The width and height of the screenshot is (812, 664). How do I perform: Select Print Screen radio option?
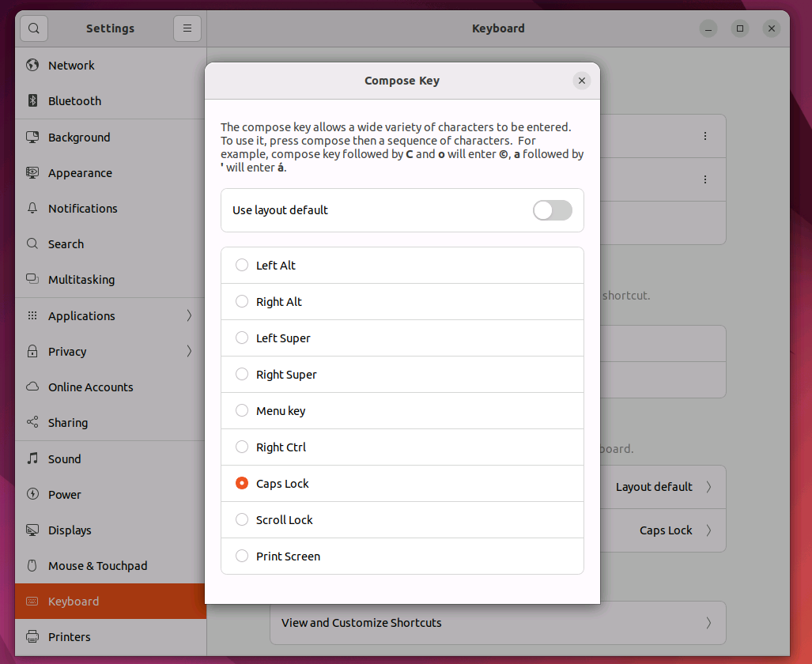tap(242, 556)
